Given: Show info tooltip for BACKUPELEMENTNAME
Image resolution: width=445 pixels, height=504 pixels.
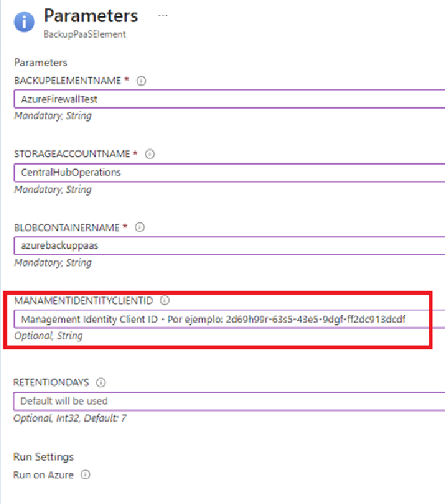Looking at the screenshot, I should (x=141, y=81).
